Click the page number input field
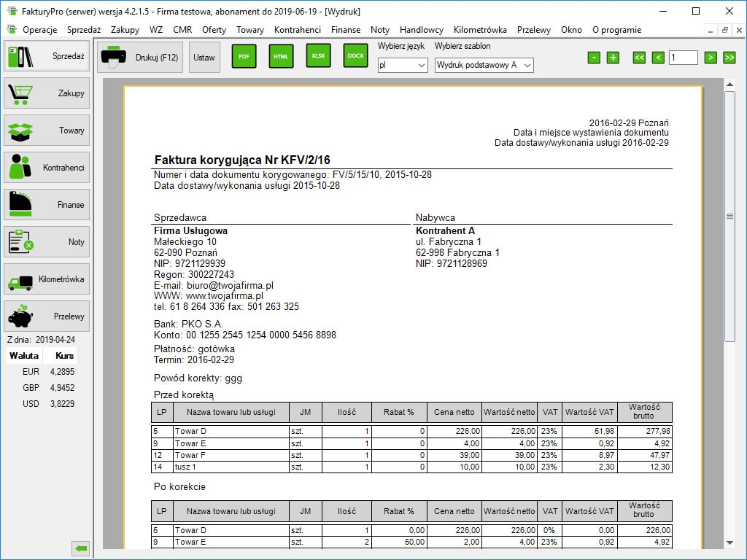747x560 pixels. click(683, 58)
